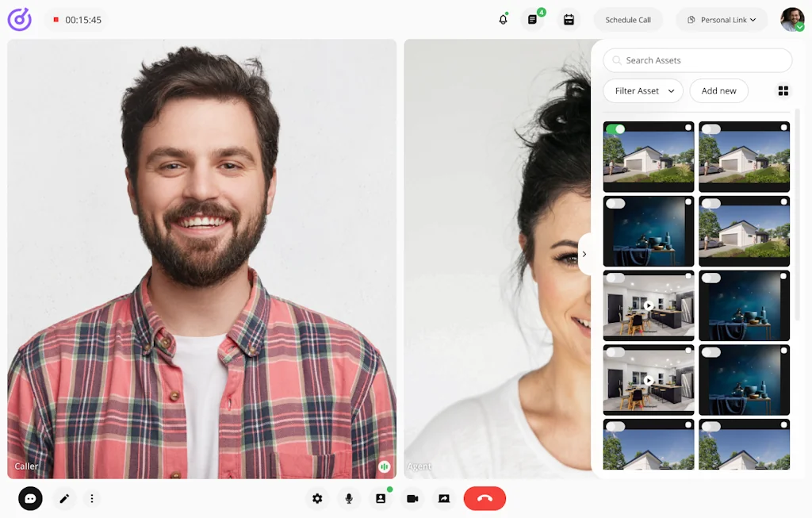Switch assets to grid view

pyautogui.click(x=783, y=91)
